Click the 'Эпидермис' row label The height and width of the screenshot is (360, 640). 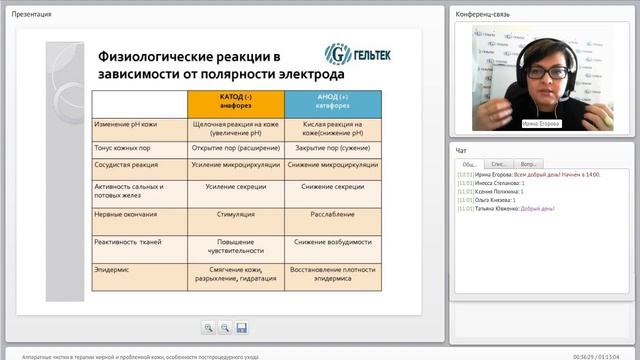(x=111, y=270)
